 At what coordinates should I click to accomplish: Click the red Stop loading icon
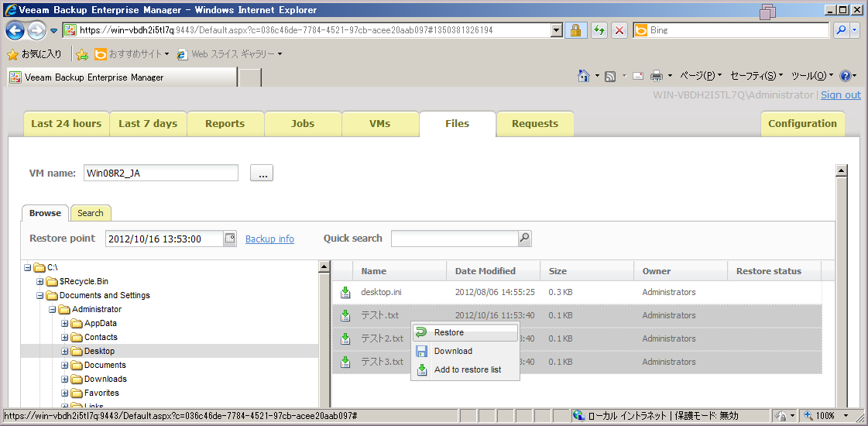(620, 30)
